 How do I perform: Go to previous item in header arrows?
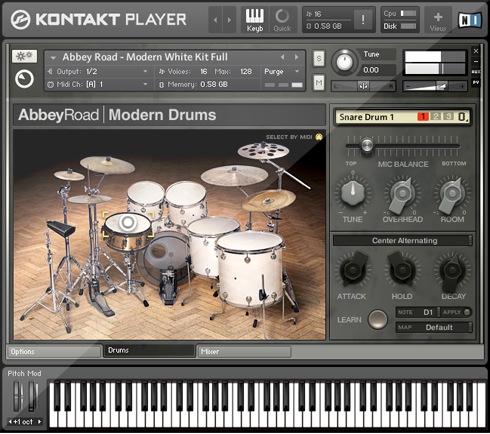coord(215,20)
